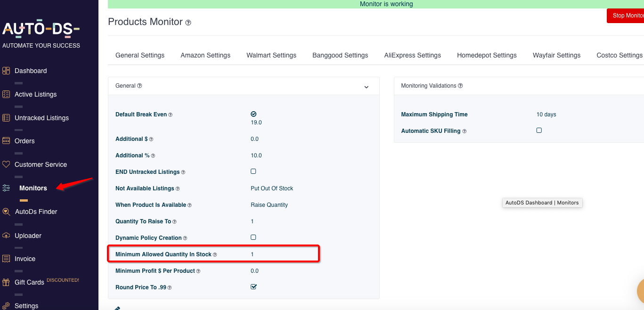
Task: Show help for Round Price To .99
Action: [x=170, y=288]
